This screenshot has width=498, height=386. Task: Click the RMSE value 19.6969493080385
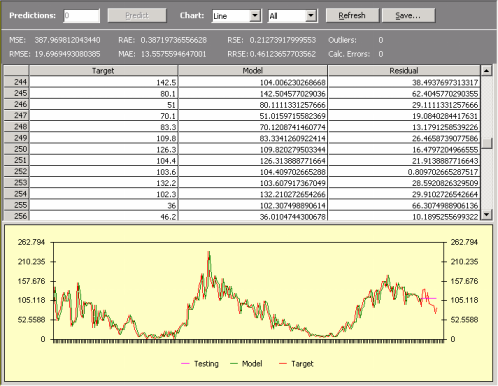click(67, 54)
